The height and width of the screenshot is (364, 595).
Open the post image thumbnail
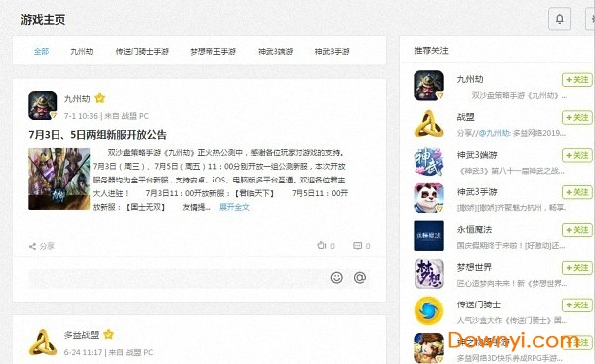coord(59,179)
